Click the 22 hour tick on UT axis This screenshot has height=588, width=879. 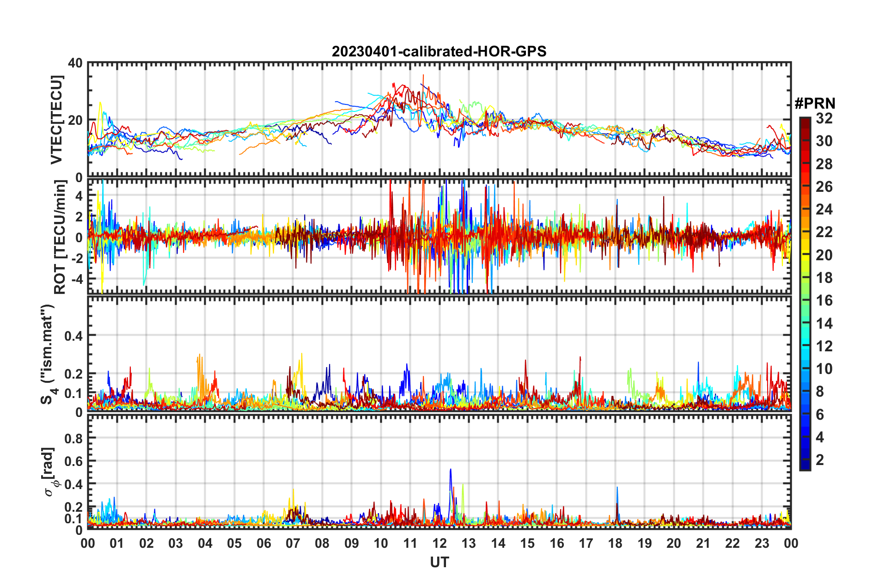732,543
